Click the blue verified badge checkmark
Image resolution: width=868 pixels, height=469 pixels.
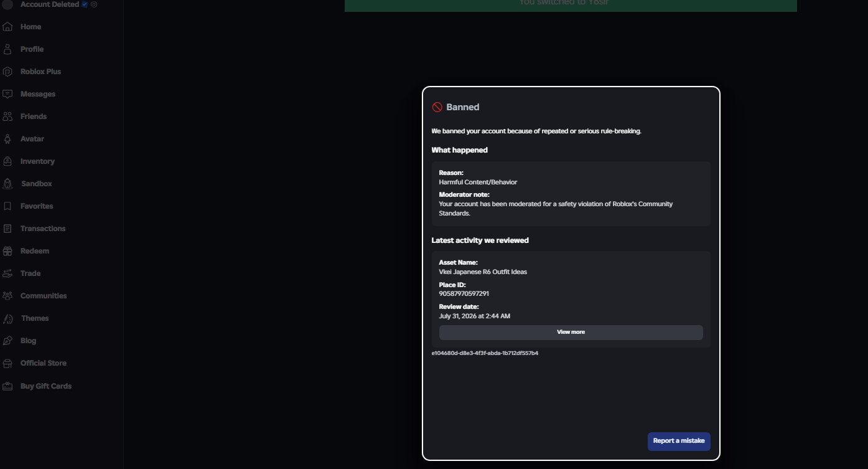pos(85,4)
